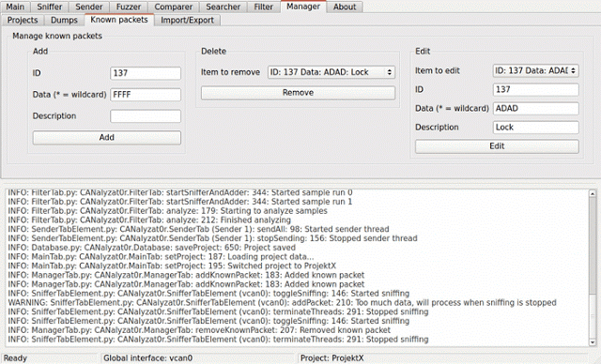Focus the Add section Data field containing FFFF

tap(146, 95)
